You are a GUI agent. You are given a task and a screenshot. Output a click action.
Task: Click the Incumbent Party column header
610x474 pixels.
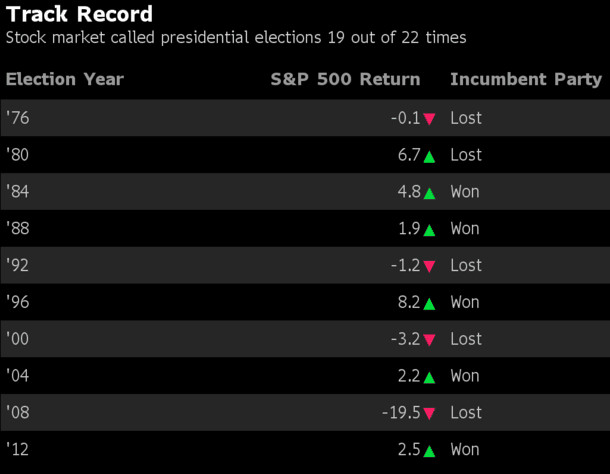(526, 80)
